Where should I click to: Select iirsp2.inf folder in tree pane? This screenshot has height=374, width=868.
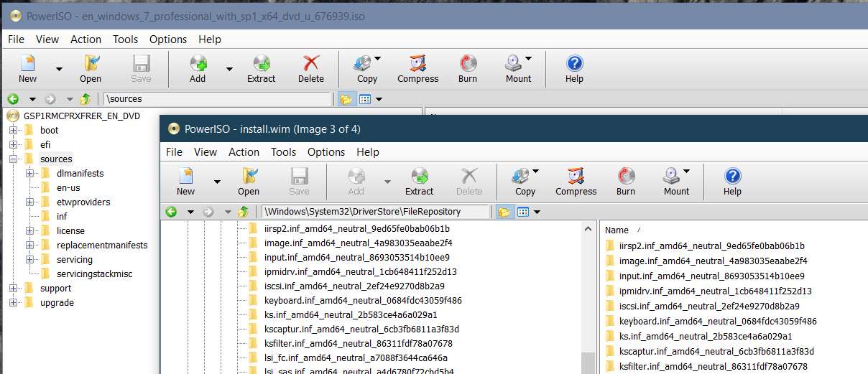(356, 228)
